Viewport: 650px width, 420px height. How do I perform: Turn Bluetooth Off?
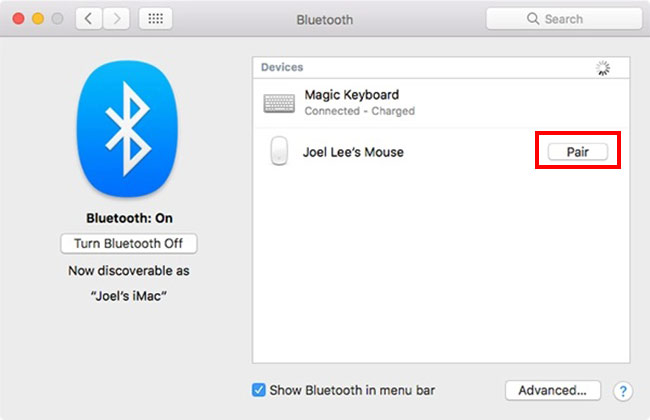129,243
